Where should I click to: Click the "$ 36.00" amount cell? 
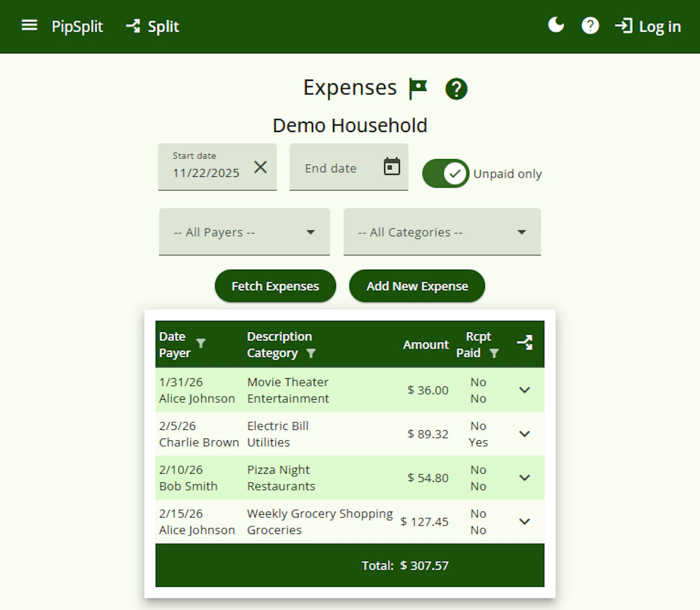click(428, 390)
